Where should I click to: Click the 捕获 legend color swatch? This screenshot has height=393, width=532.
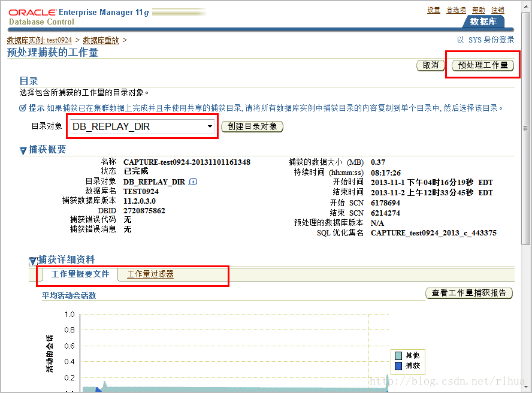coord(398,366)
